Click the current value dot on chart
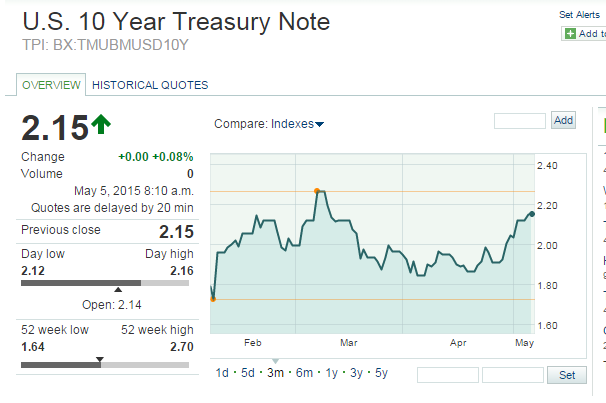This screenshot has width=606, height=403. coord(532,214)
